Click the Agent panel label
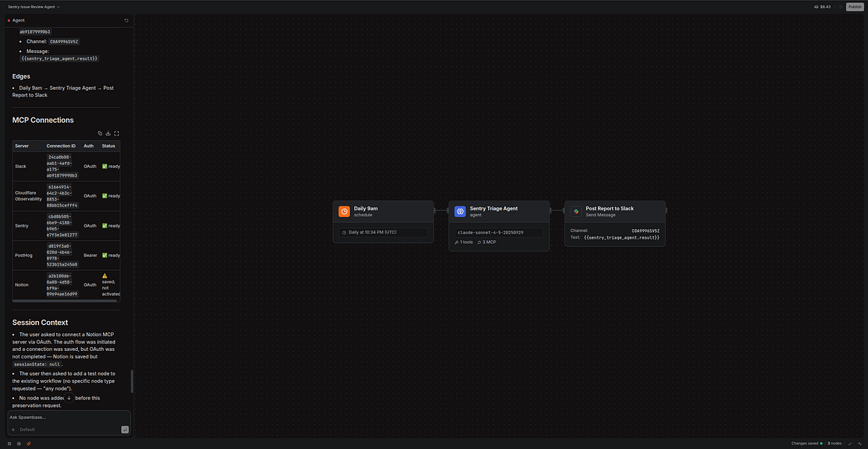The height and width of the screenshot is (449, 868). tap(18, 20)
